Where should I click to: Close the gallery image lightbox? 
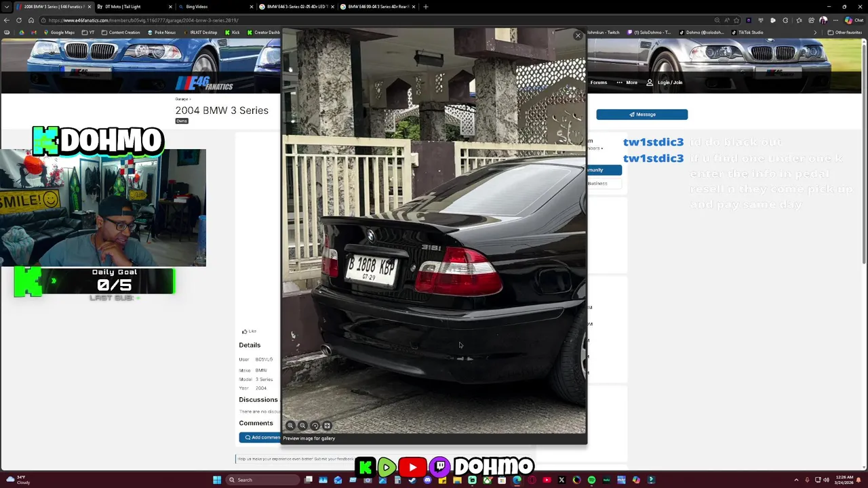pyautogui.click(x=578, y=35)
